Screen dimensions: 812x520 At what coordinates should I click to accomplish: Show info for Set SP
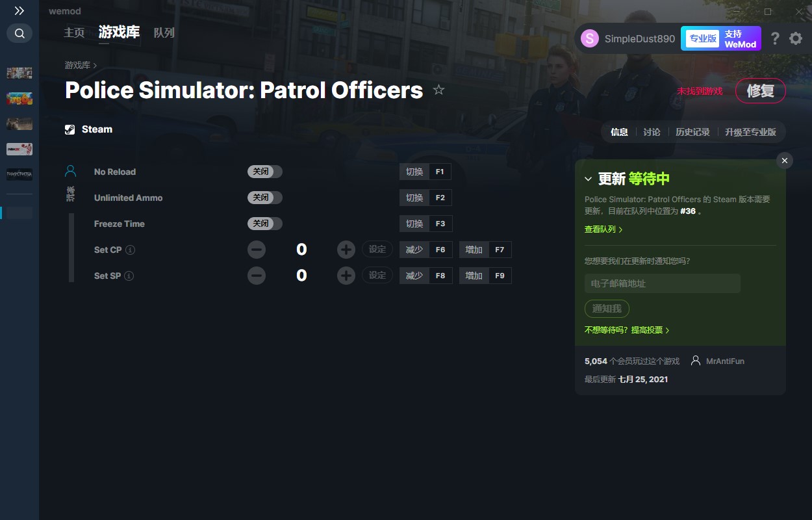pos(129,276)
